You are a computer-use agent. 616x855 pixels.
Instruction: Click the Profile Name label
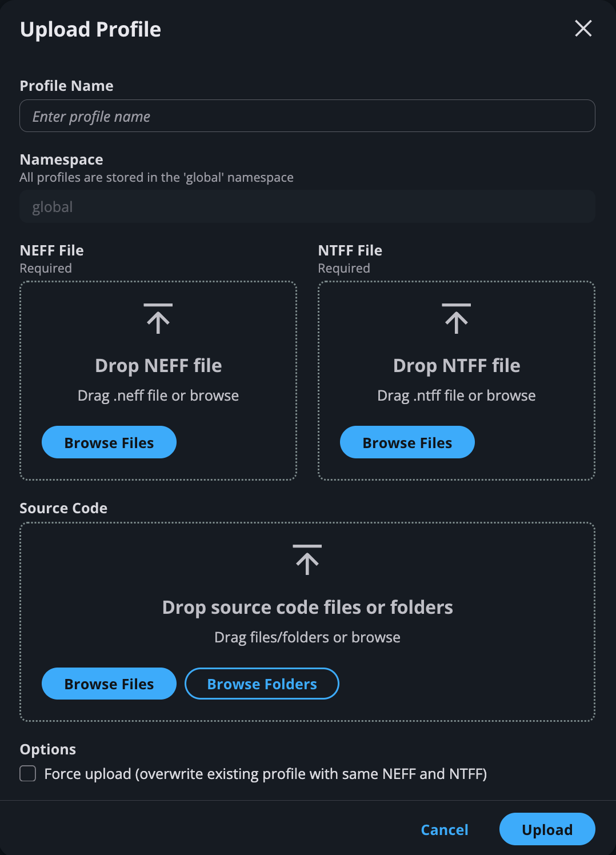(x=66, y=85)
